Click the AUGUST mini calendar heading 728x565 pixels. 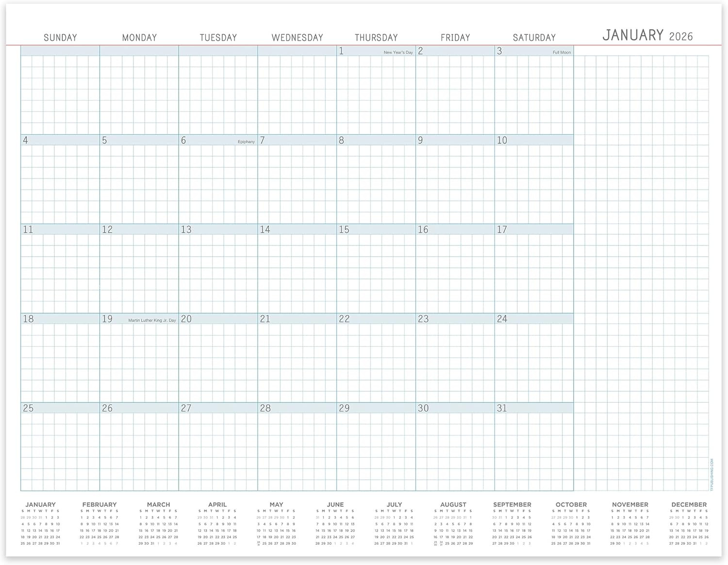[453, 504]
